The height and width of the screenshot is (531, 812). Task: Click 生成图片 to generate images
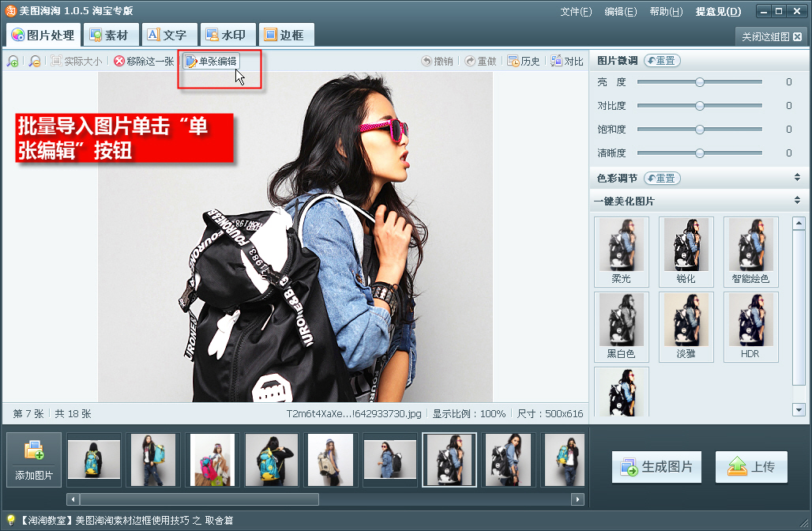pos(656,467)
